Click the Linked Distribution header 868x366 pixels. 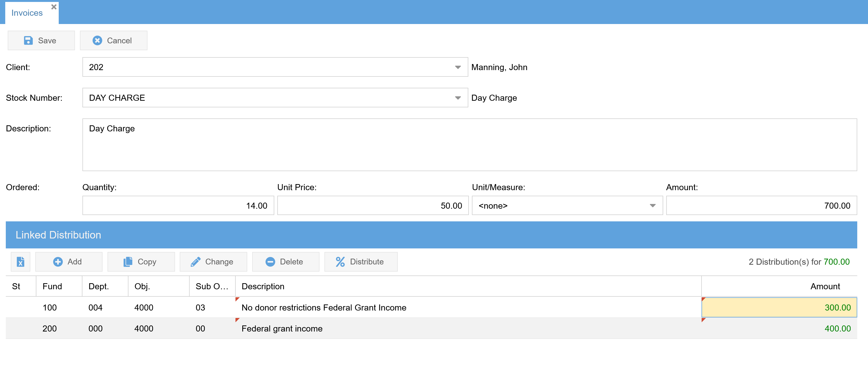[58, 235]
